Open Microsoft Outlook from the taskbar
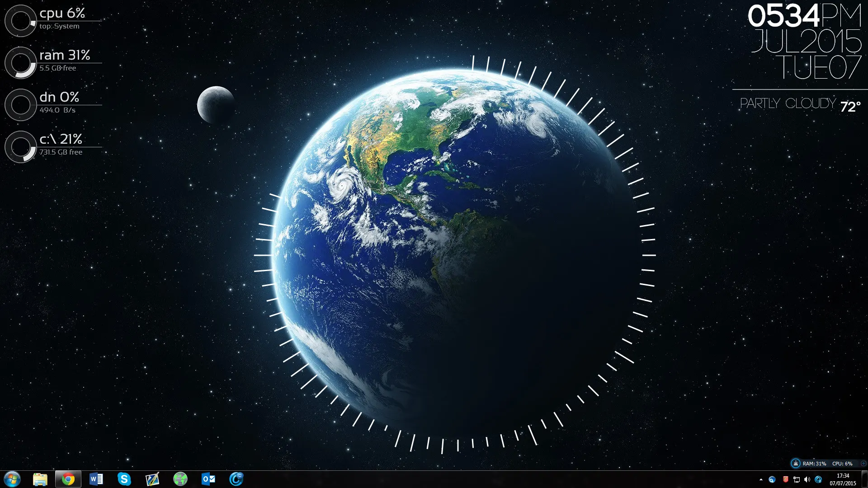This screenshot has height=488, width=868. coord(208,479)
